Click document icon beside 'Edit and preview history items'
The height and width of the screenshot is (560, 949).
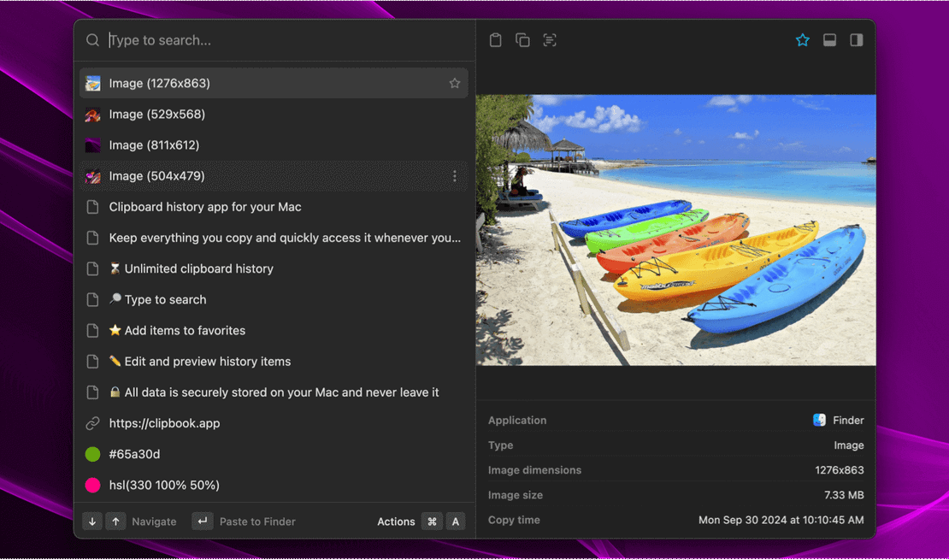pyautogui.click(x=92, y=362)
